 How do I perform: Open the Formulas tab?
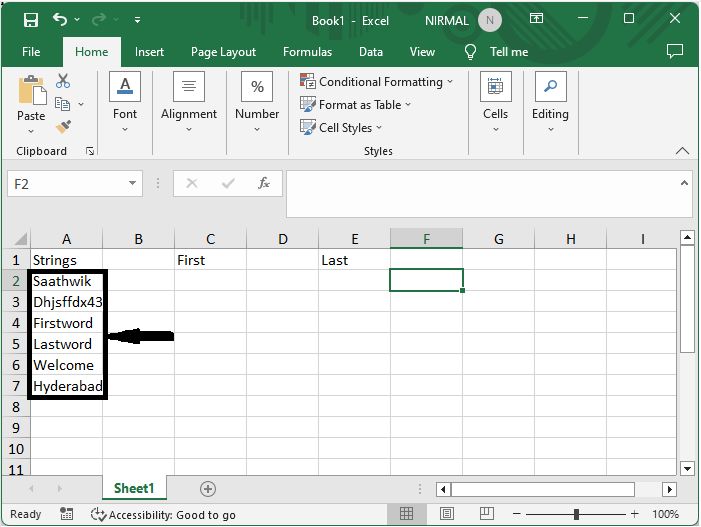tap(308, 52)
